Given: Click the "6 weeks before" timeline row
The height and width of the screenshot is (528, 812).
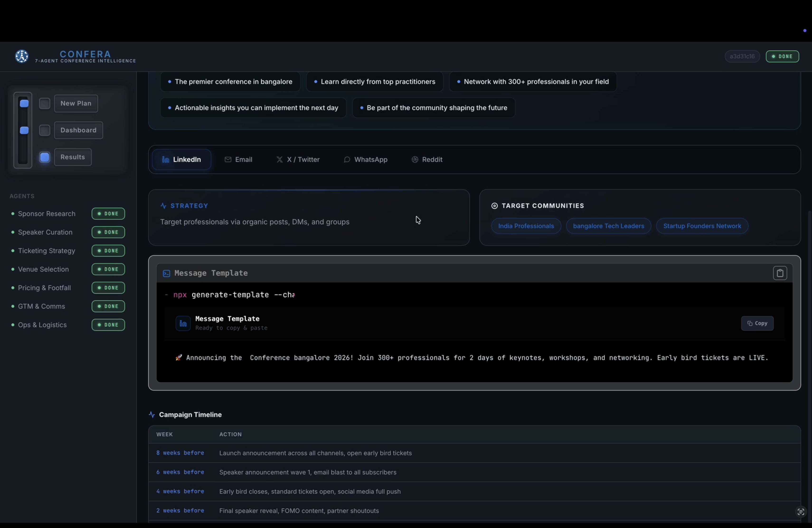Looking at the screenshot, I should pyautogui.click(x=474, y=472).
